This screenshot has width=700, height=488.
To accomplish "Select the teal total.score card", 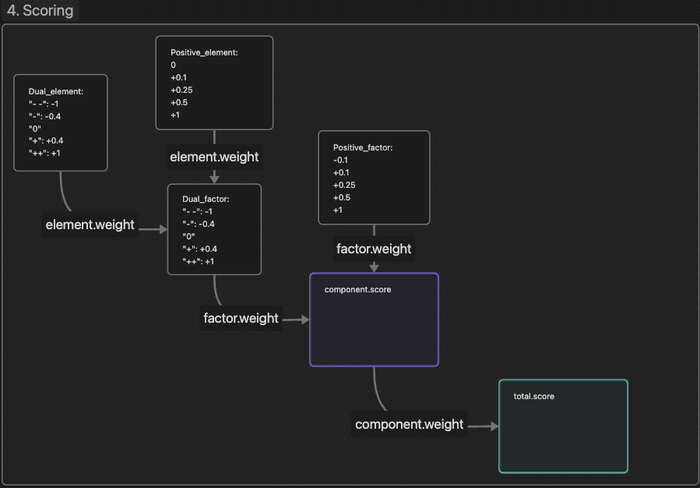I will [563, 426].
